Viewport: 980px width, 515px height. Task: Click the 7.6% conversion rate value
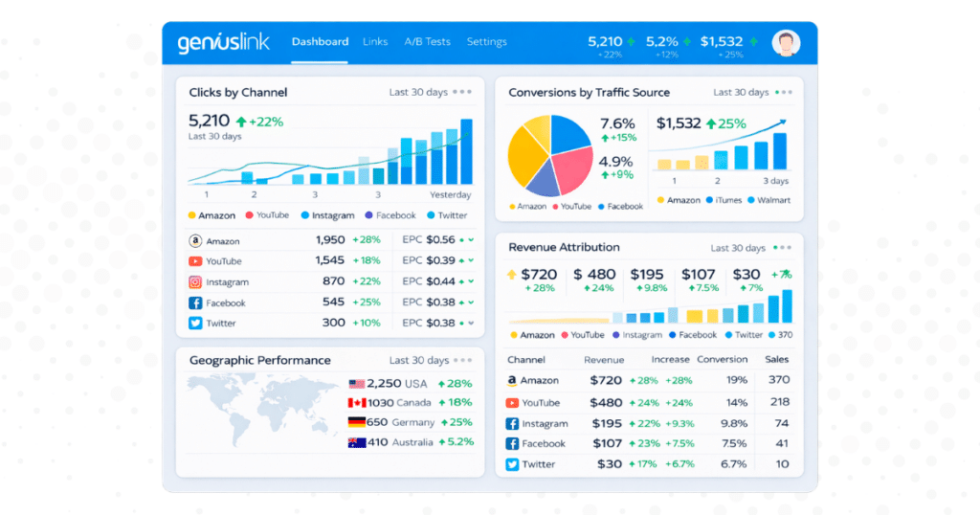pos(617,123)
